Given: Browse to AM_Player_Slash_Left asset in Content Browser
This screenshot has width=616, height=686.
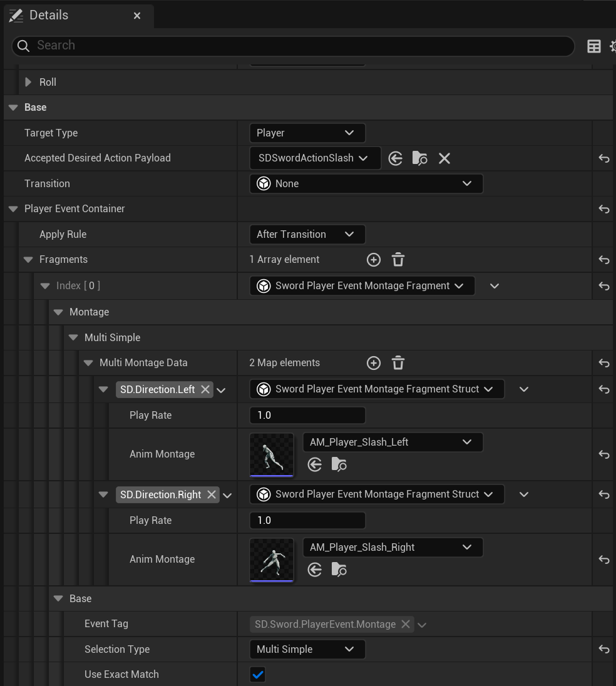Looking at the screenshot, I should [x=339, y=464].
